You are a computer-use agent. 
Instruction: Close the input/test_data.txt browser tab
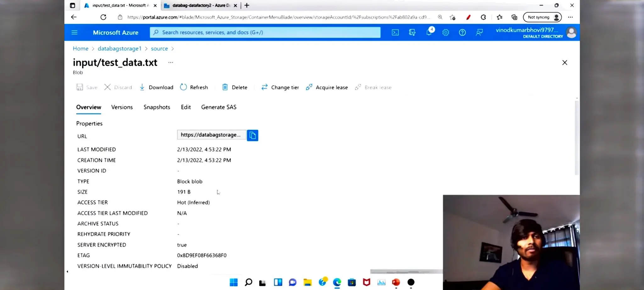155,5
